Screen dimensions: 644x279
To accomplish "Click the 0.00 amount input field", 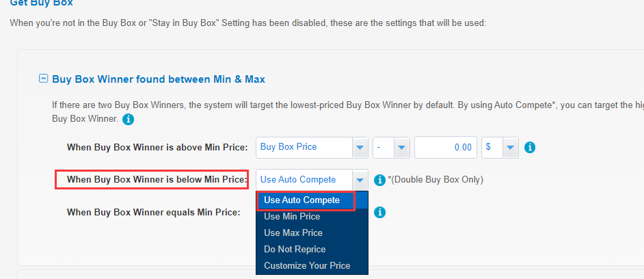I will pyautogui.click(x=445, y=147).
